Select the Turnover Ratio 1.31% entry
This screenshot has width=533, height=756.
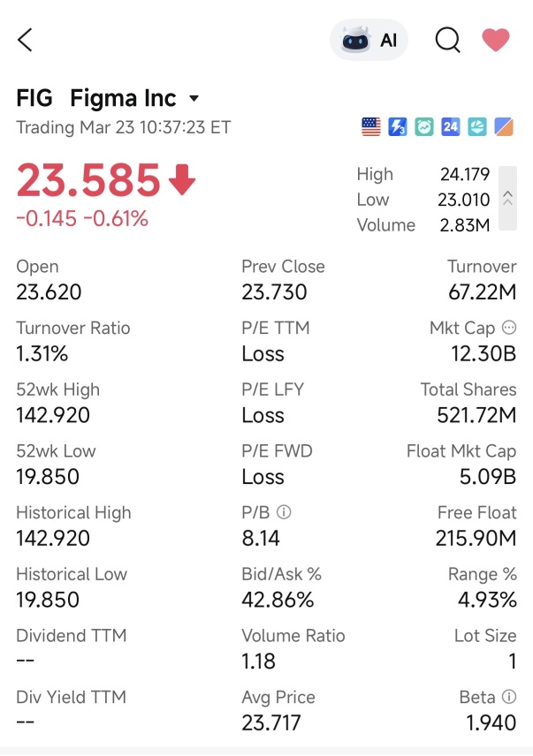73,341
